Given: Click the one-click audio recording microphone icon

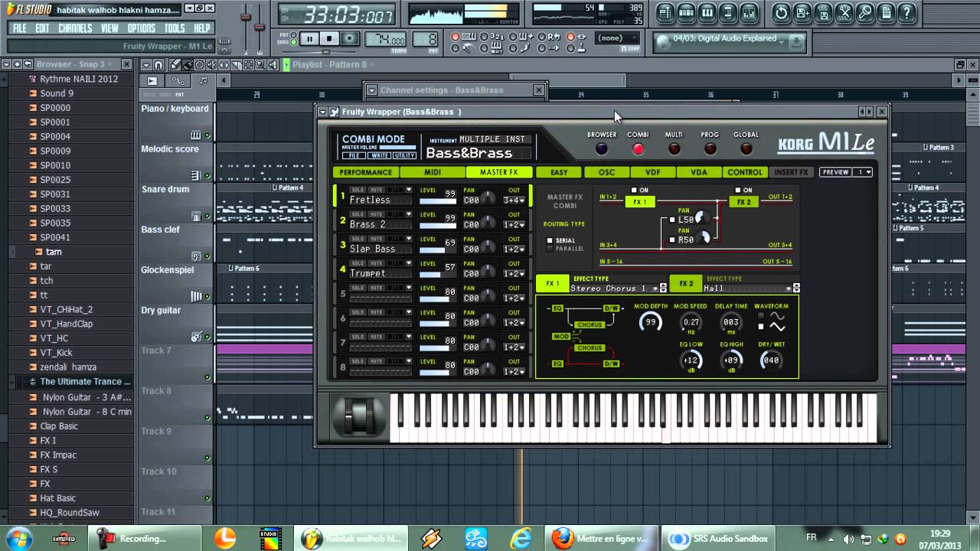Looking at the screenshot, I should click(x=865, y=13).
